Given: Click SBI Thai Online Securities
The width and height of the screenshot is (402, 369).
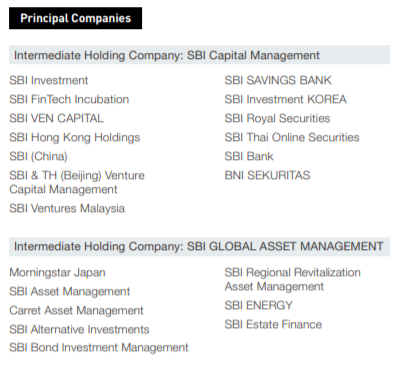Looking at the screenshot, I should click(x=292, y=137).
